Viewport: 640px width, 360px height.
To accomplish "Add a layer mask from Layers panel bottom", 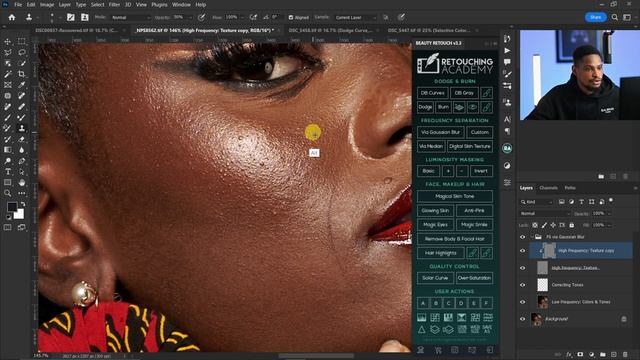I will (580, 355).
